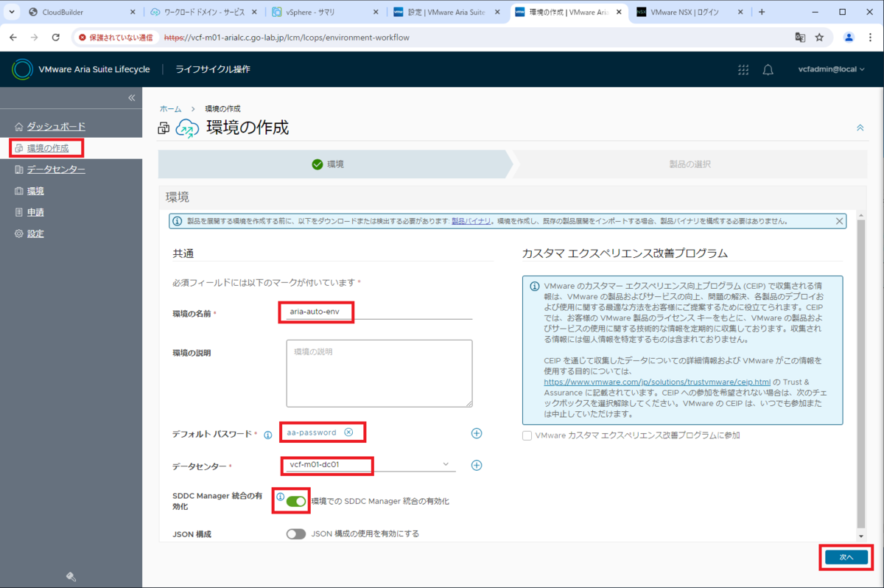
Task: Open 設定 in the sidebar
Action: point(35,234)
